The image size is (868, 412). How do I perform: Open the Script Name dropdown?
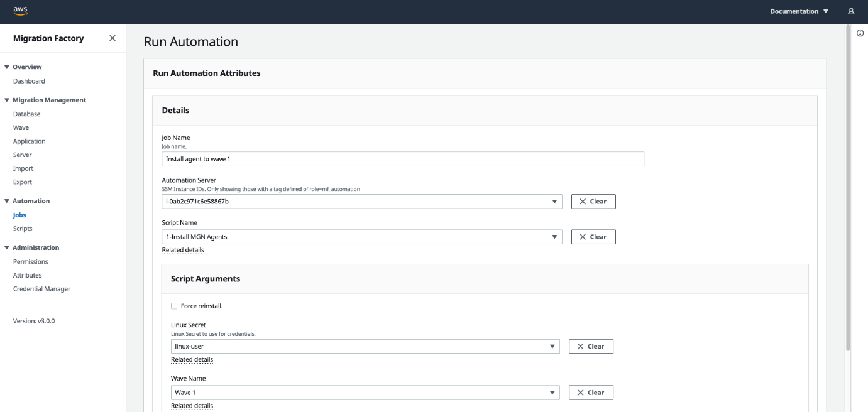click(x=554, y=237)
